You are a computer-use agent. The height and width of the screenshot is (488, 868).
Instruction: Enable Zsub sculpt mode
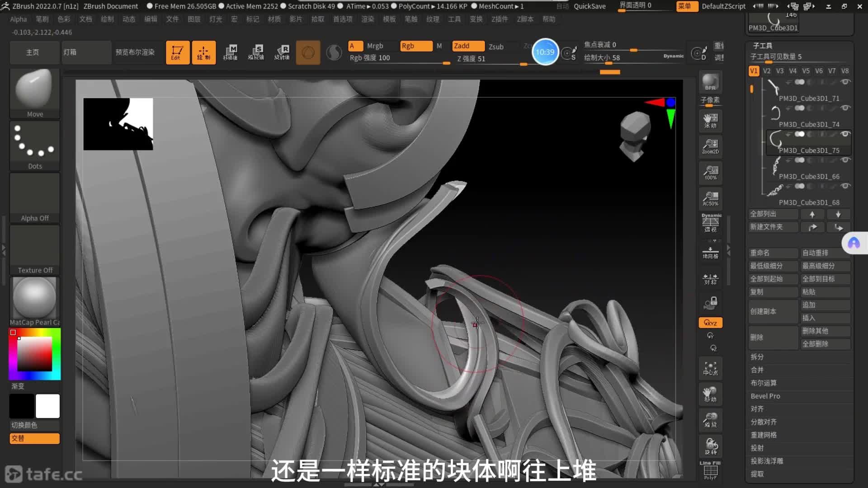(496, 47)
